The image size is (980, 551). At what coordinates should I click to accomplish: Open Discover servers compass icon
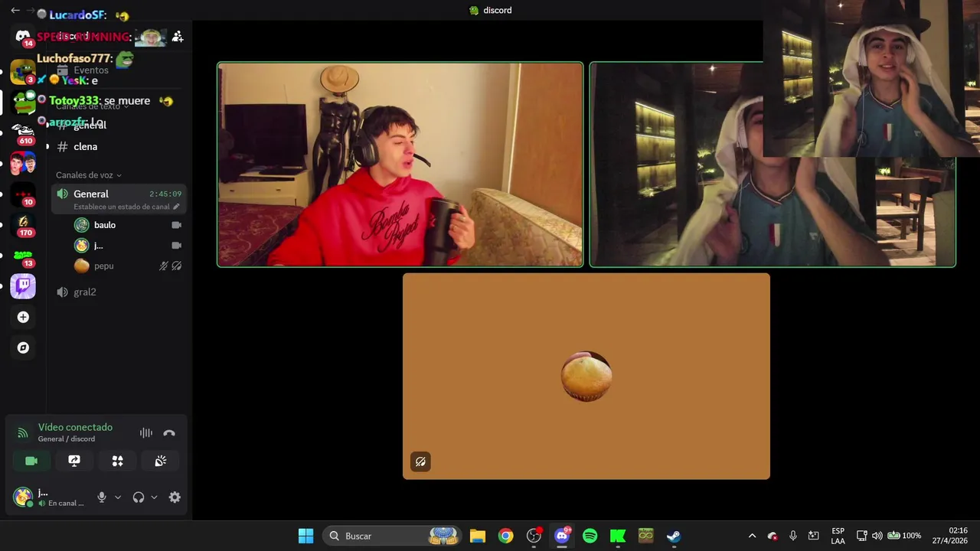click(23, 347)
